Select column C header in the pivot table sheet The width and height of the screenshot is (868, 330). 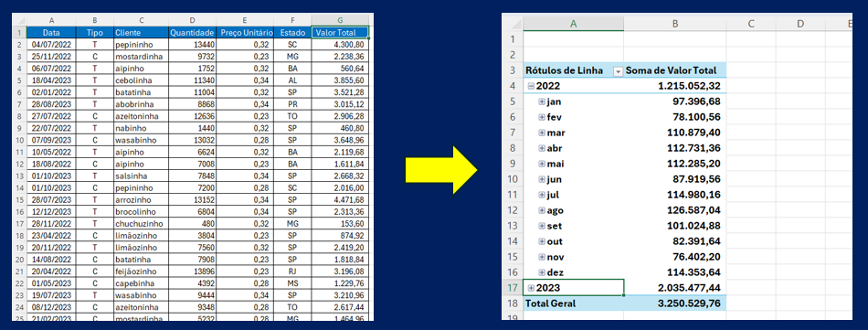click(x=751, y=23)
